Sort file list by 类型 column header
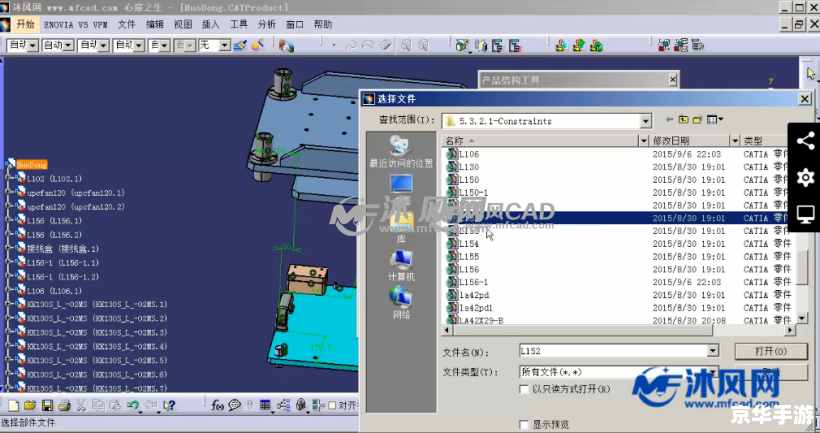The image size is (820, 433). tap(766, 141)
